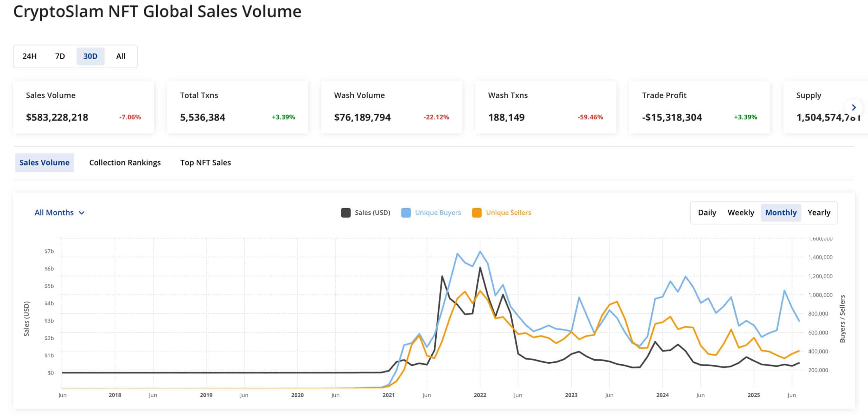Screen dimensions: 868x419
Task: Click the next arrow on stats cards
Action: pyautogui.click(x=853, y=108)
